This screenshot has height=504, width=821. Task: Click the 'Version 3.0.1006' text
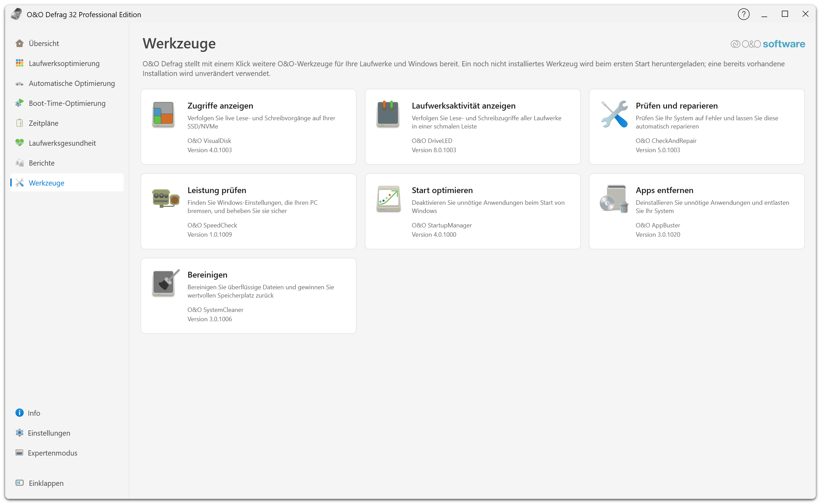click(210, 319)
